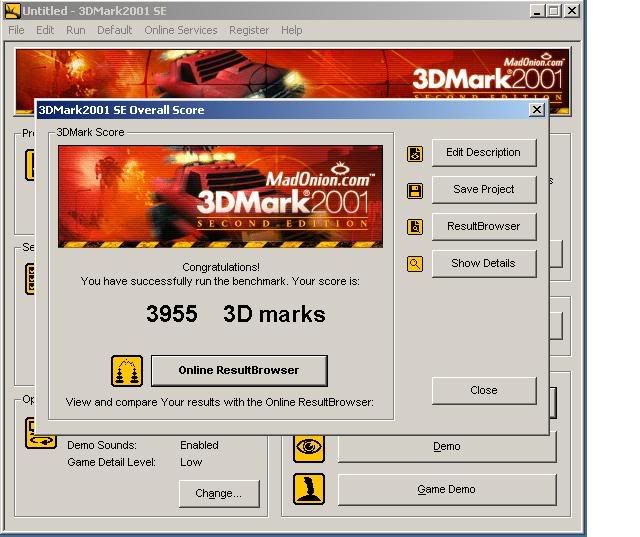Click the Online ResultBrowser trees icon
The height and width of the screenshot is (537, 640).
click(127, 371)
